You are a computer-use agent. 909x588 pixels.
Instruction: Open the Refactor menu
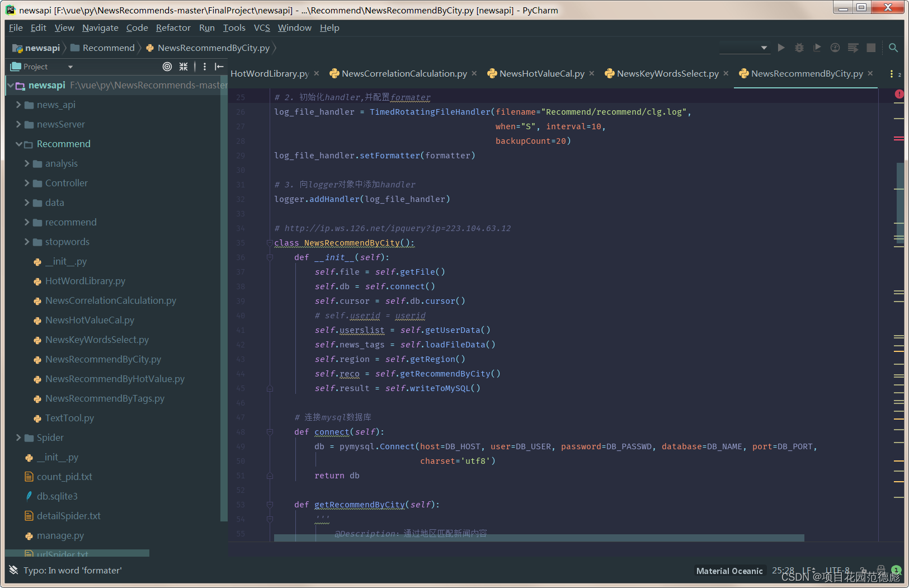click(173, 27)
